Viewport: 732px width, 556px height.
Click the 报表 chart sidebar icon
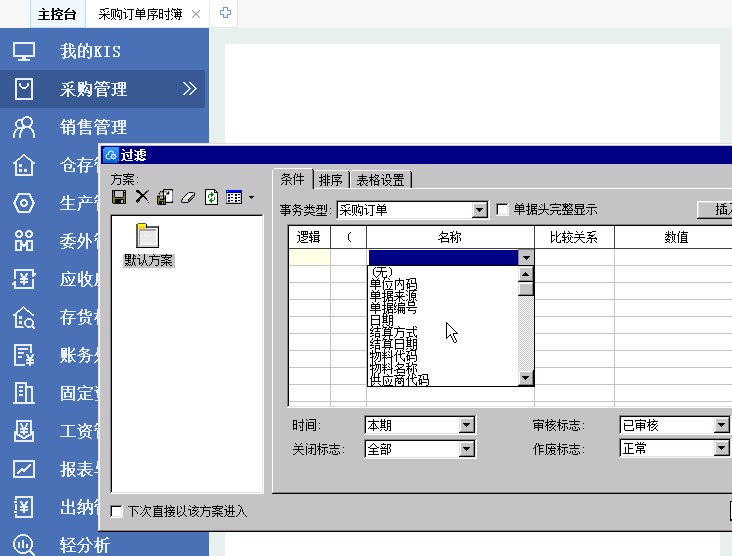(x=24, y=469)
